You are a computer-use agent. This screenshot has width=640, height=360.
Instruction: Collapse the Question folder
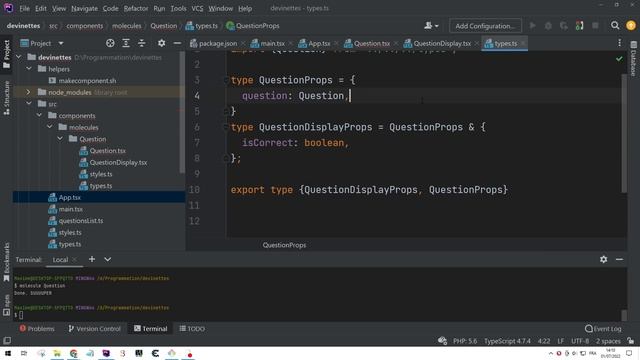[x=60, y=139]
